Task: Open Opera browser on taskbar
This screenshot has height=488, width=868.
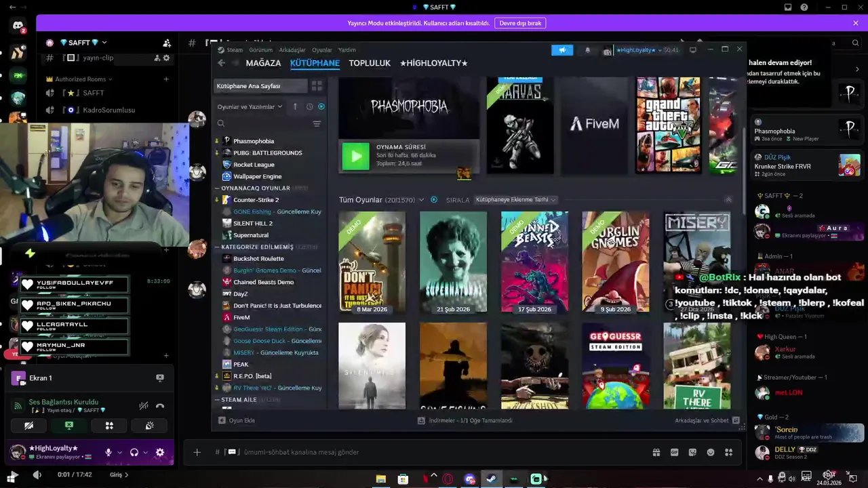Action: point(448,479)
